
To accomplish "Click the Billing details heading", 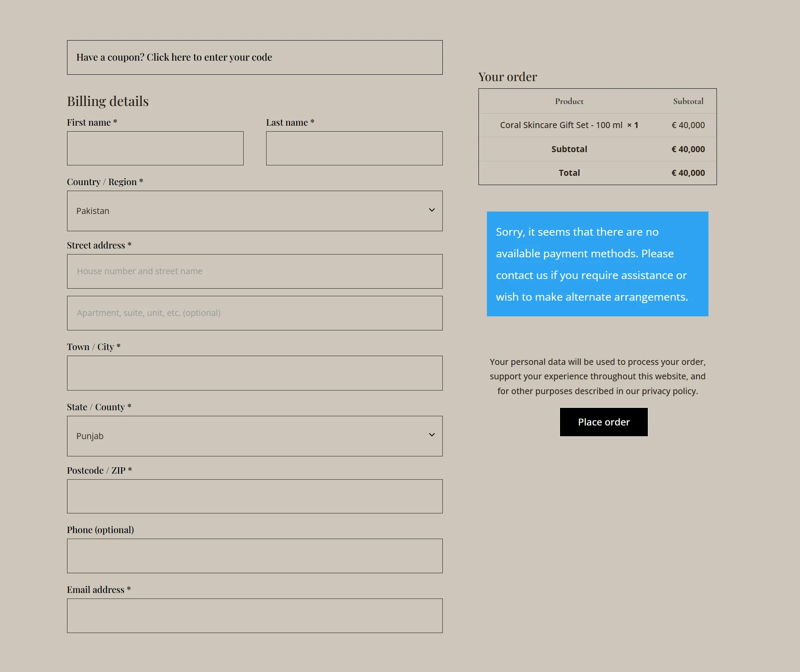I will (x=108, y=102).
